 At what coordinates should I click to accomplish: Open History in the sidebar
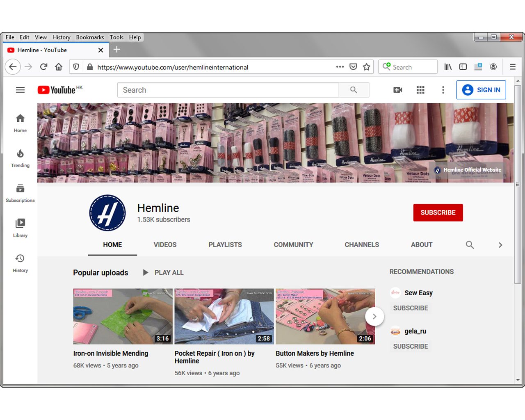[20, 263]
